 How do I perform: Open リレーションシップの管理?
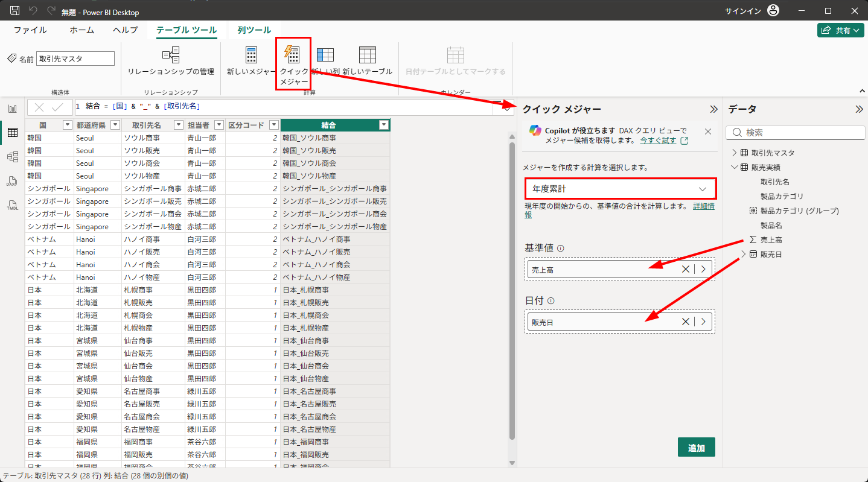tap(171, 61)
